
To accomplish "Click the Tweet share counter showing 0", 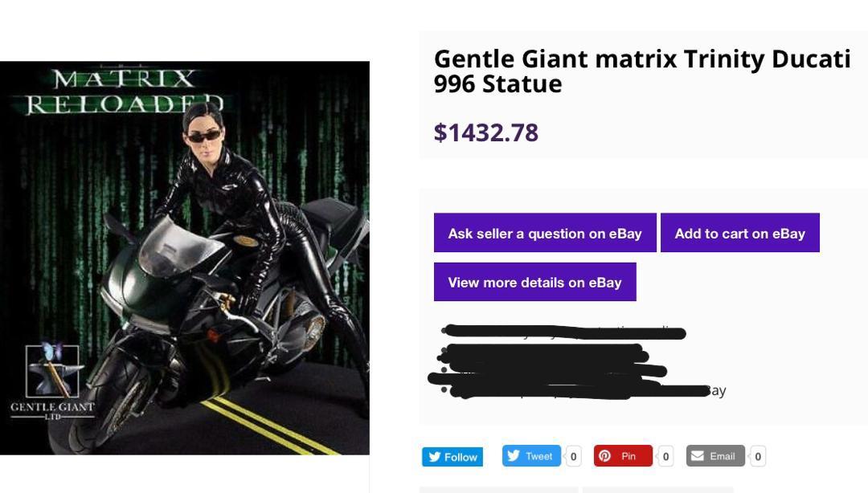I will coord(573,456).
